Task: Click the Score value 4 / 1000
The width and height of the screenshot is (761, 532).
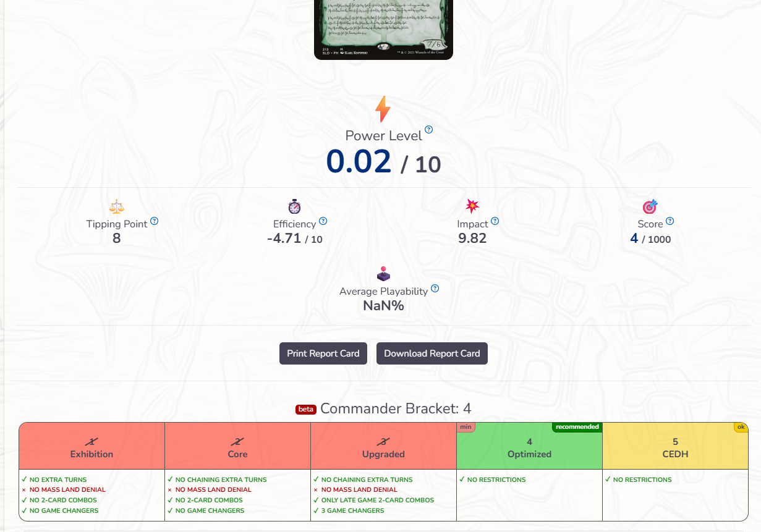Action: coord(650,239)
